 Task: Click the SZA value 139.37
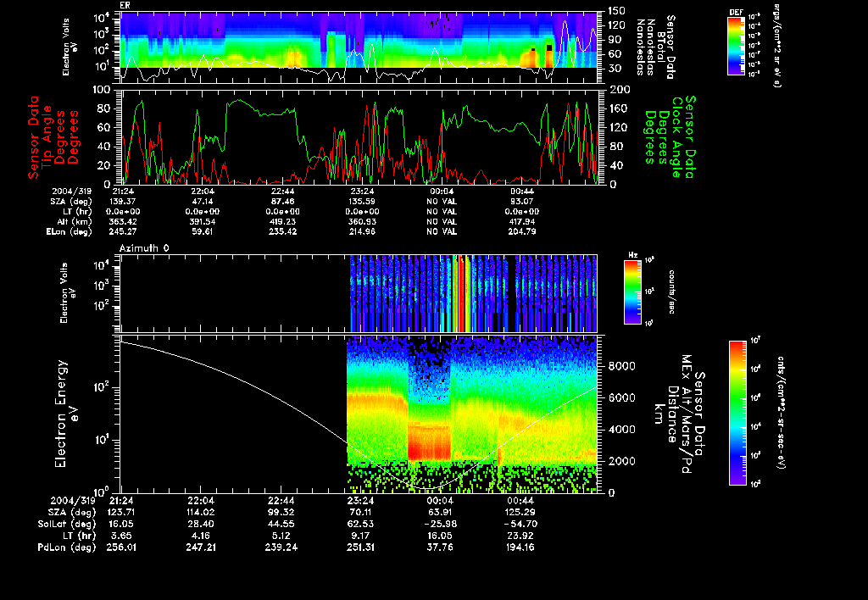[x=123, y=202]
